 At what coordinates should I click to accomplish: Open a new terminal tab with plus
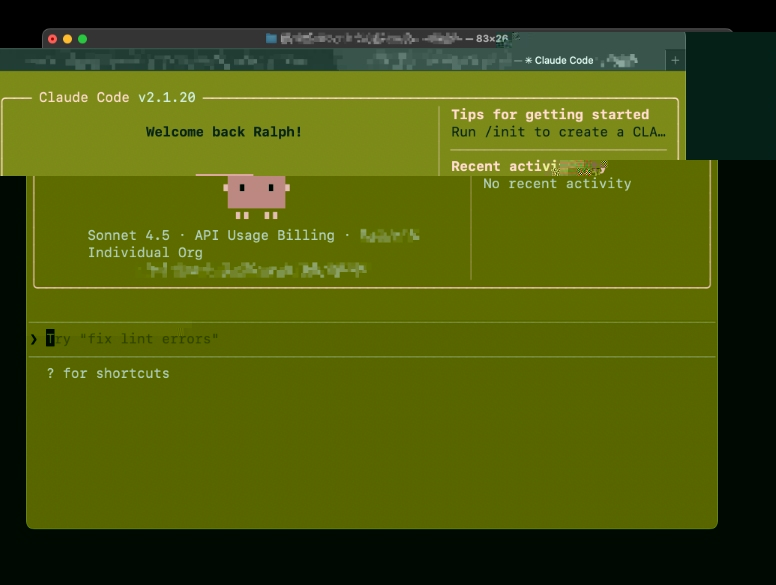click(x=675, y=60)
